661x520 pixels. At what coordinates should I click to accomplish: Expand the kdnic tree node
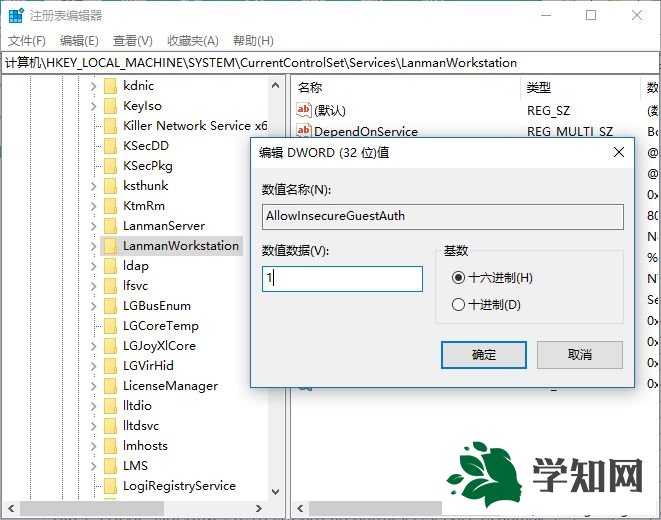point(93,86)
